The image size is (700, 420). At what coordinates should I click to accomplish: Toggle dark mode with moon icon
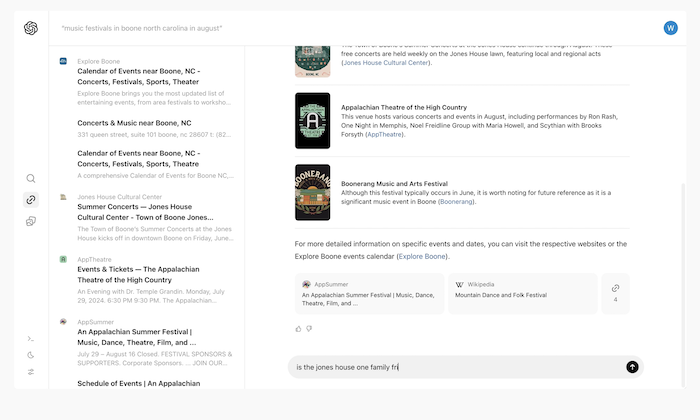coord(31,355)
